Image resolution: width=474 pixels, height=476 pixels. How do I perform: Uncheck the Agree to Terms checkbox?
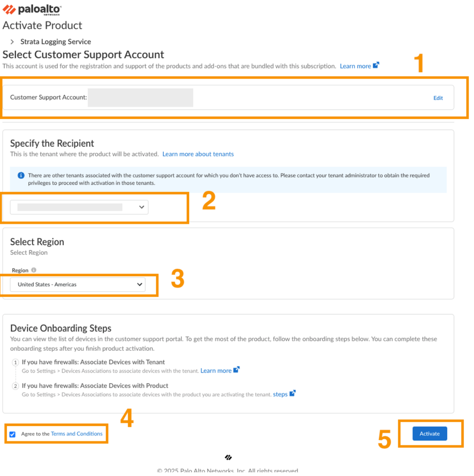tap(12, 435)
